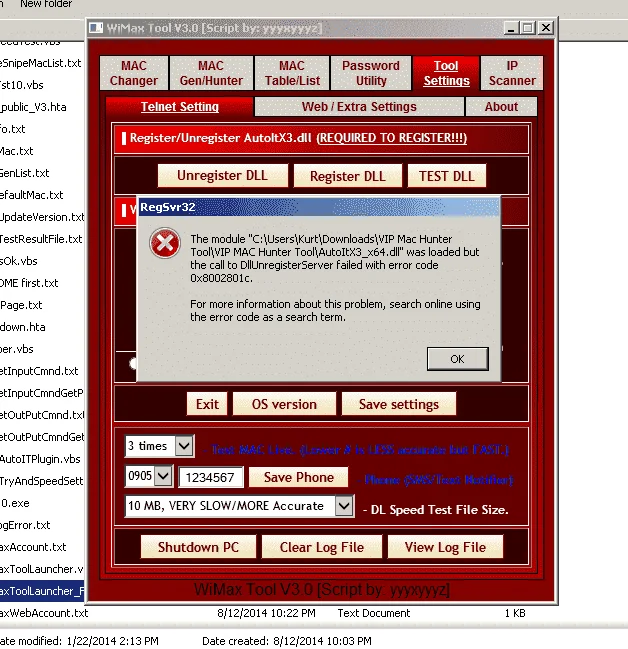Select 'GenList.txt' file in Explorer
Viewport: 628px width, 649px height.
(24, 173)
